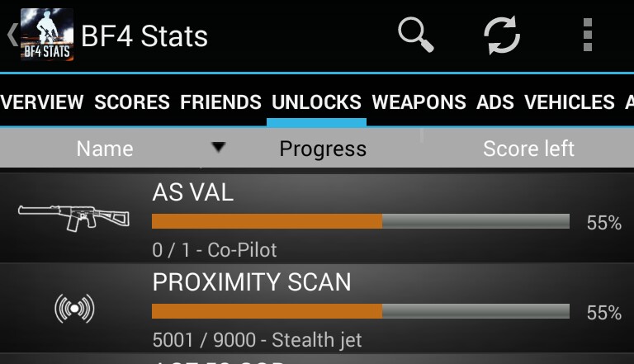Open the PROXIMITY SCAN unlock entry title
This screenshot has height=364, width=634.
point(252,282)
